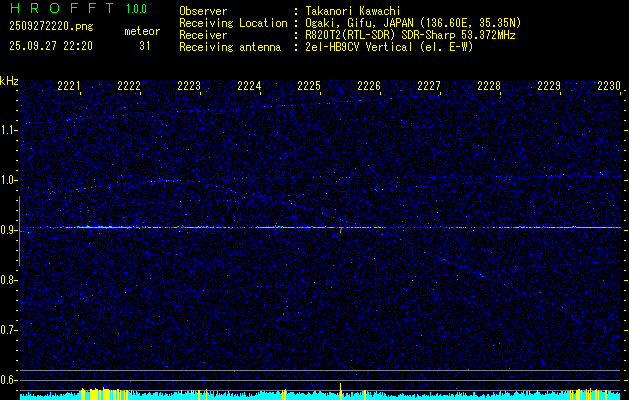Click the HROFFT title text
Viewport: 629px width, 400px height.
coord(62,8)
